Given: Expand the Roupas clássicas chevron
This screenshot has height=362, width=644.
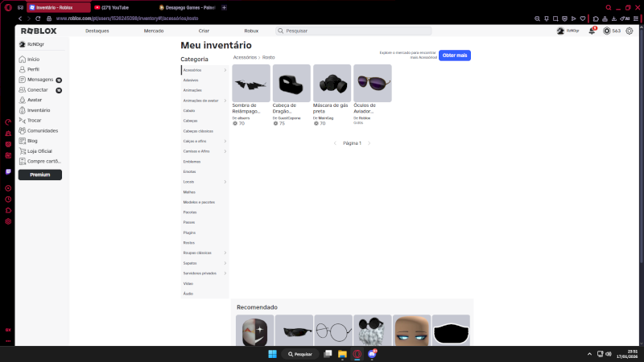Looking at the screenshot, I should pos(225,253).
